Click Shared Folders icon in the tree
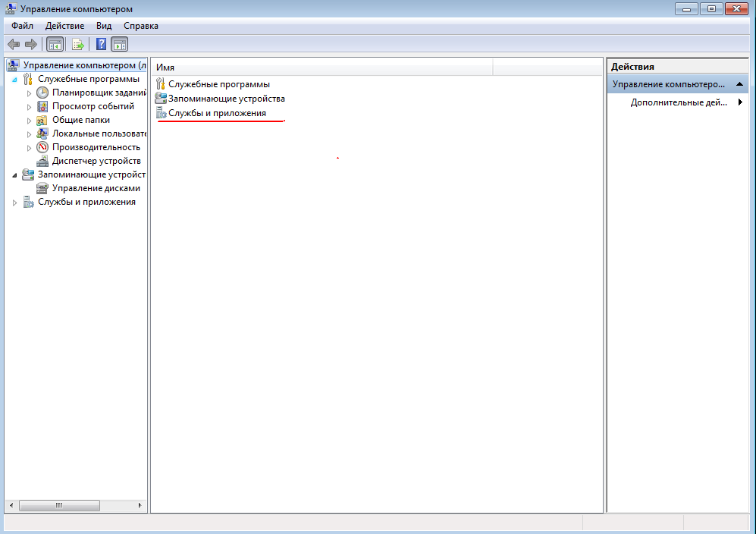This screenshot has height=534, width=756. 43,120
